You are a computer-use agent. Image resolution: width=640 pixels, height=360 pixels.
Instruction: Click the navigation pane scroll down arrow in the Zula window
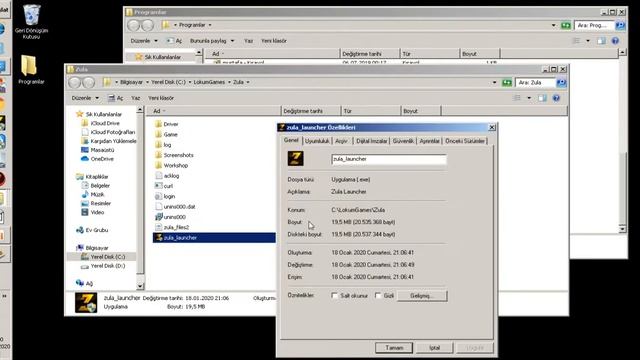click(140, 286)
